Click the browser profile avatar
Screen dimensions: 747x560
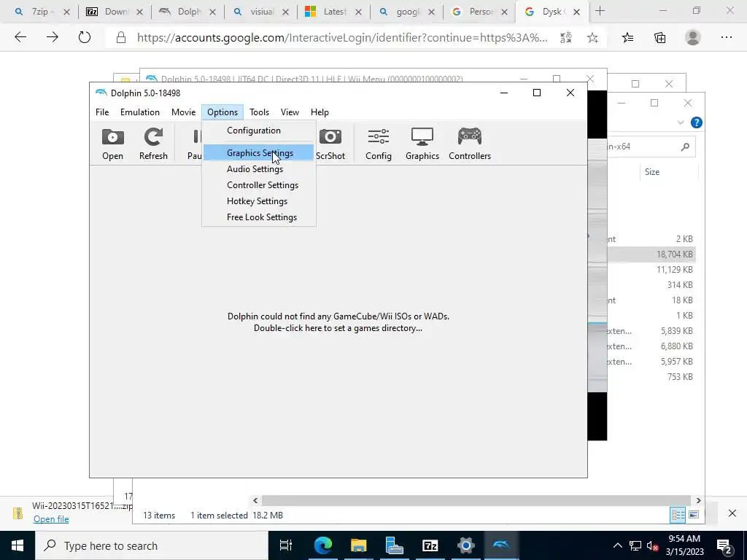[x=693, y=37]
